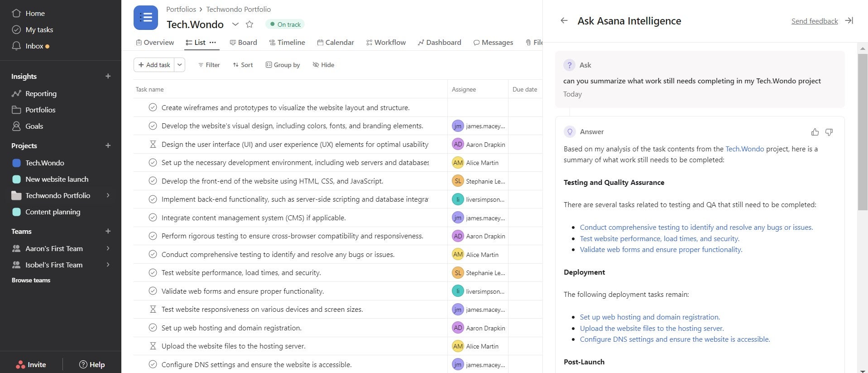Open the Tech.Wondo project title dropdown
This screenshot has width=868, height=373.
(235, 24)
